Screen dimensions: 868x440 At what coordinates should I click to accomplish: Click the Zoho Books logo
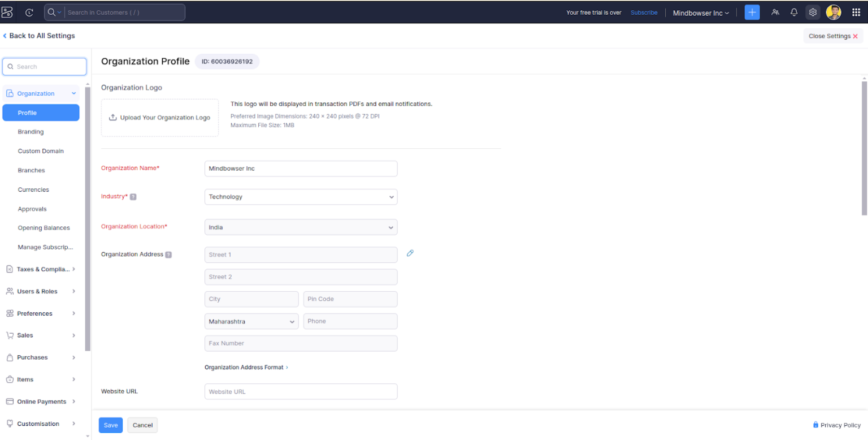pos(7,12)
